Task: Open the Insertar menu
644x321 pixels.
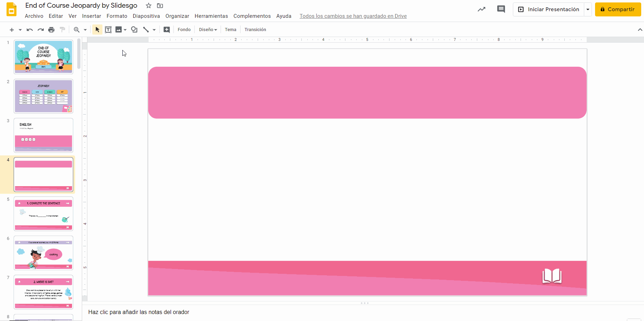Action: point(92,16)
